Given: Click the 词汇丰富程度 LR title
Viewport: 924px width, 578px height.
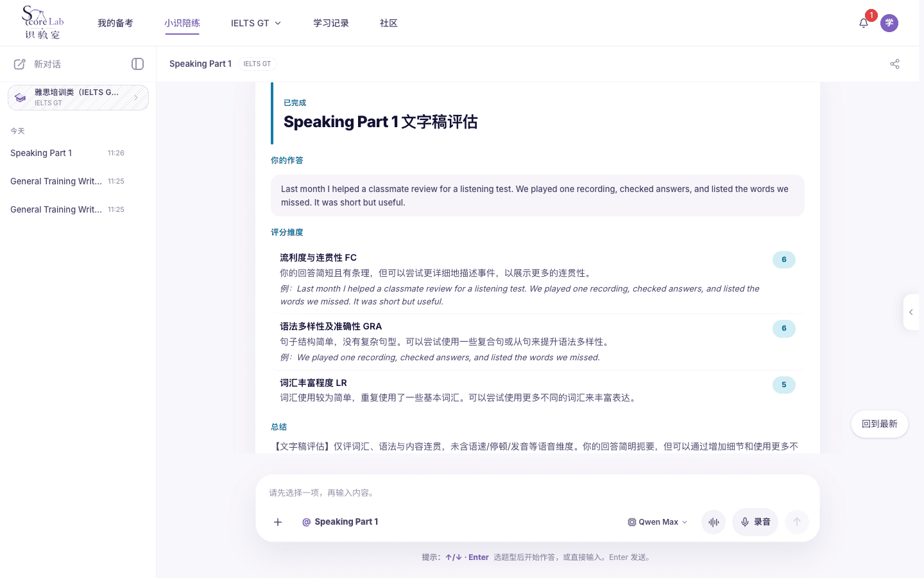Looking at the screenshot, I should [x=313, y=383].
